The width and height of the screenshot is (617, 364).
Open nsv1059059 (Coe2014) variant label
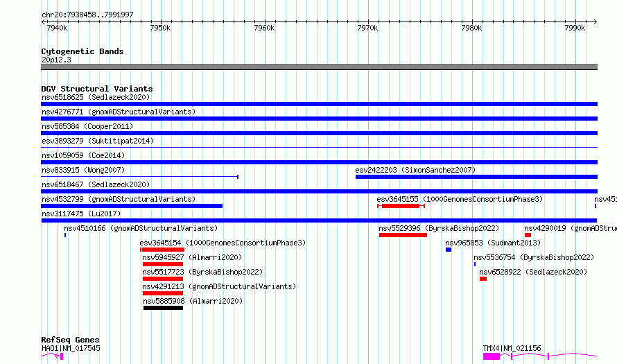tap(83, 155)
